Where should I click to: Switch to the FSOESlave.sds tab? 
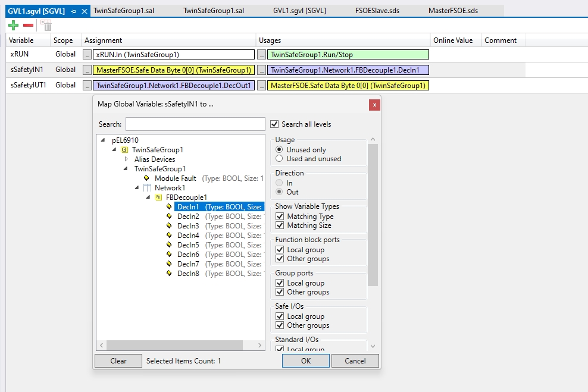tap(377, 11)
